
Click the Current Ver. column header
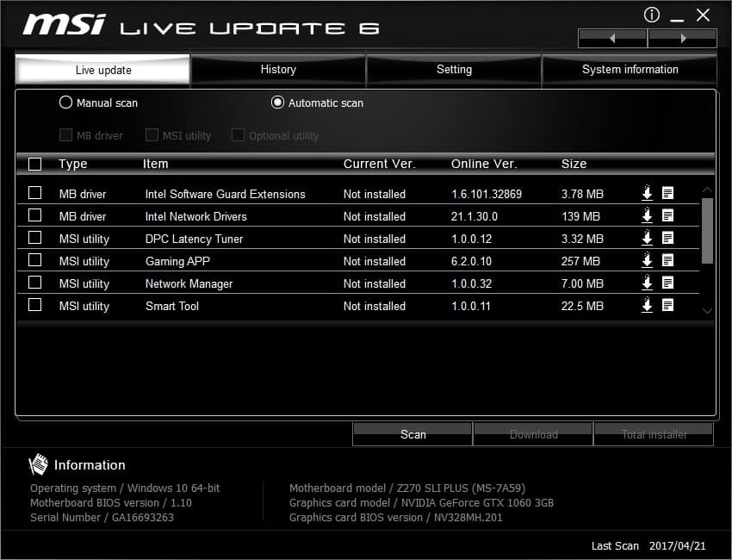379,164
